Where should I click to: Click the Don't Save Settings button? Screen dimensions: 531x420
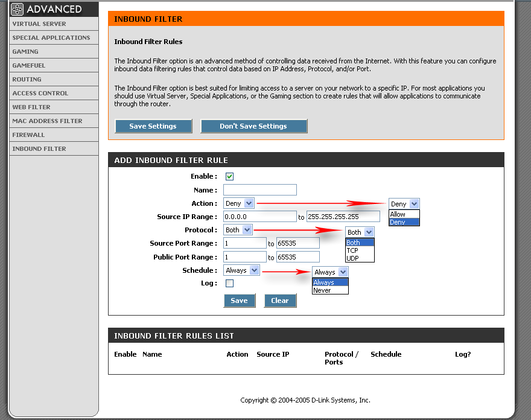point(254,126)
